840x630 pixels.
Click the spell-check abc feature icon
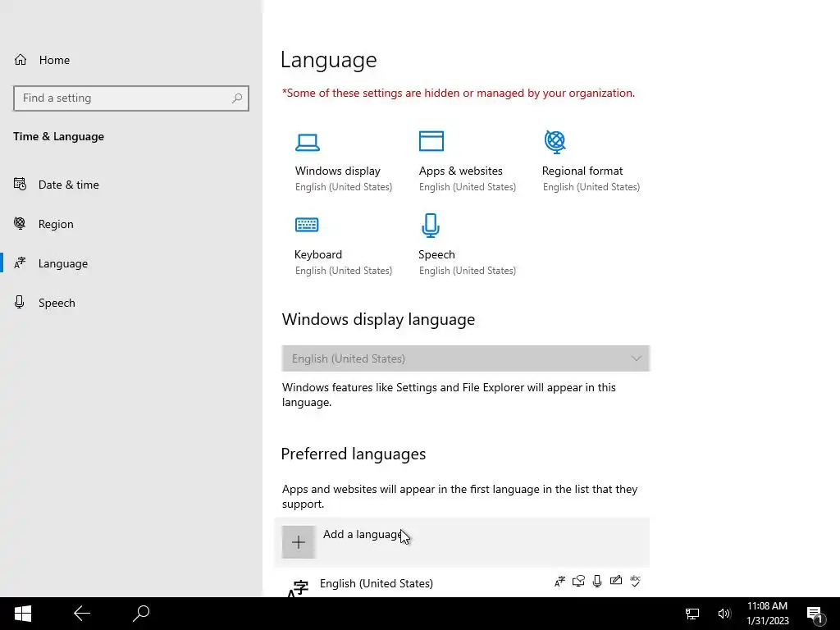[636, 581]
